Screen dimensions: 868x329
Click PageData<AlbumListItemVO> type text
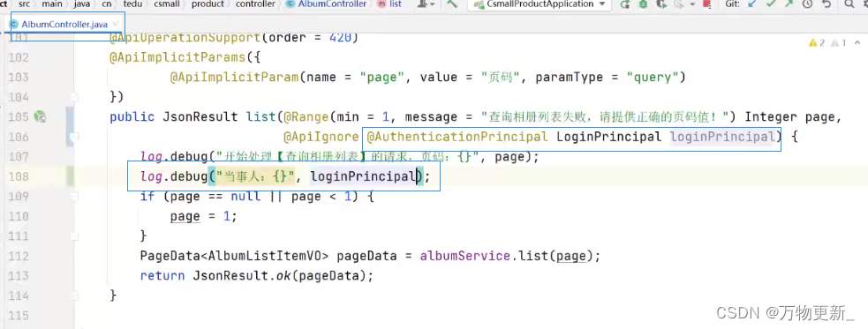pyautogui.click(x=235, y=256)
